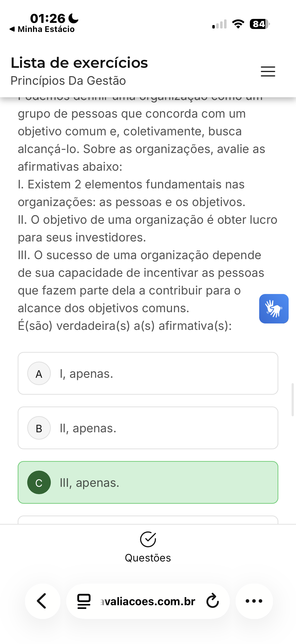
Task: Select radio option A circle
Action: tap(39, 374)
